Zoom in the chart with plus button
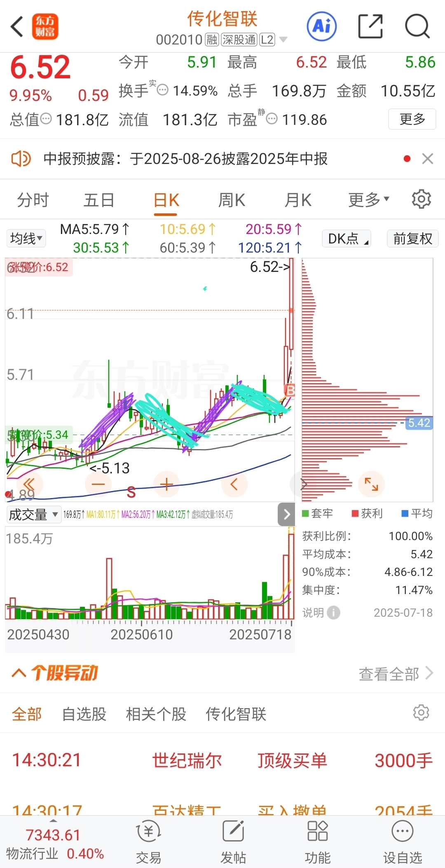 [166, 484]
